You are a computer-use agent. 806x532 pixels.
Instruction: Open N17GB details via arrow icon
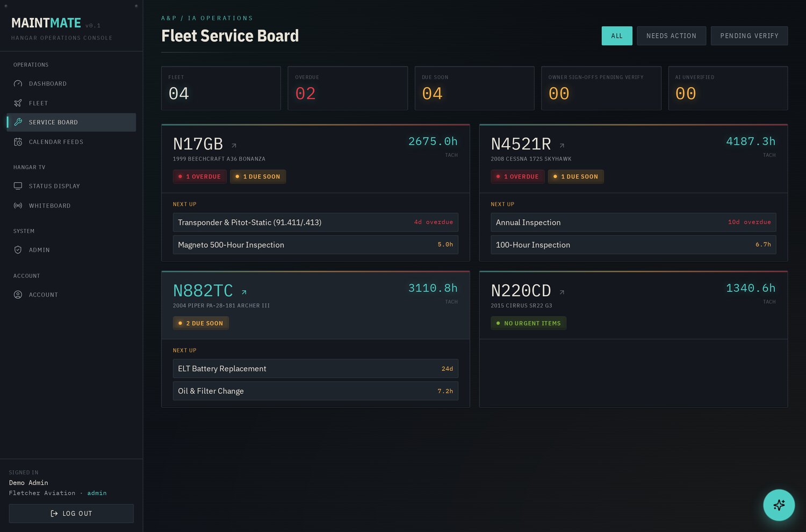tap(234, 146)
